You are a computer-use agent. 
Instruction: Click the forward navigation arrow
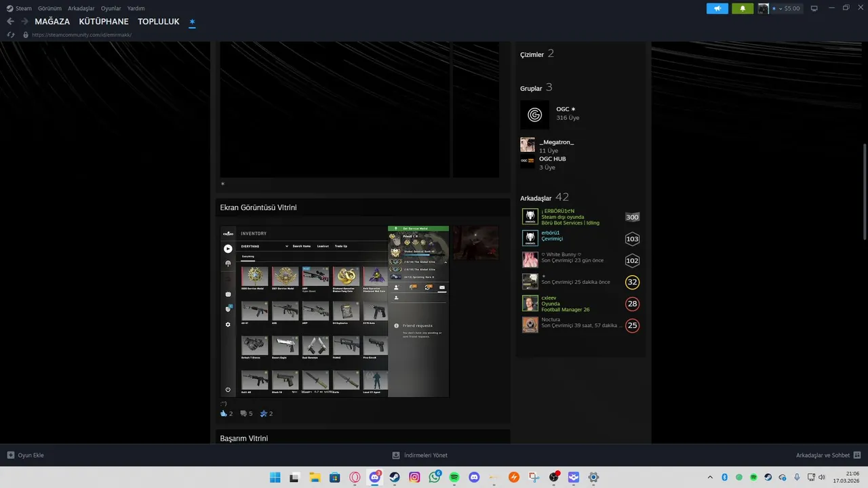(x=24, y=22)
